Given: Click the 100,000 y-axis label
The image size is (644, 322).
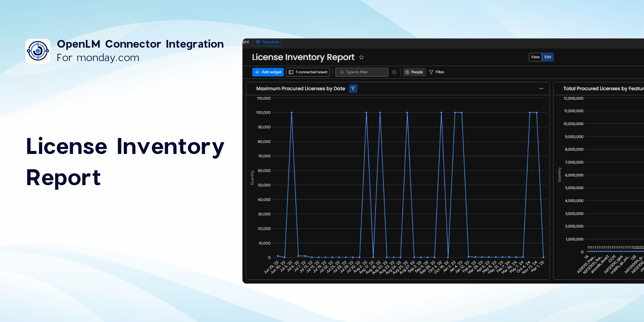Looking at the screenshot, I should point(263,113).
